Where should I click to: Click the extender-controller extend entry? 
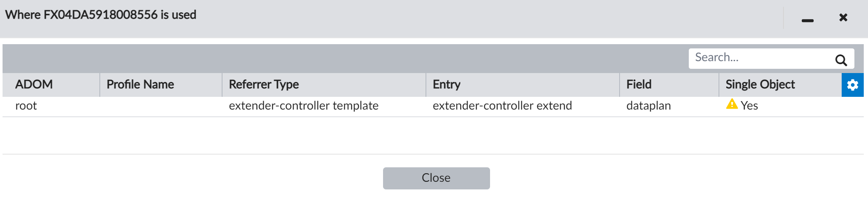tap(502, 106)
